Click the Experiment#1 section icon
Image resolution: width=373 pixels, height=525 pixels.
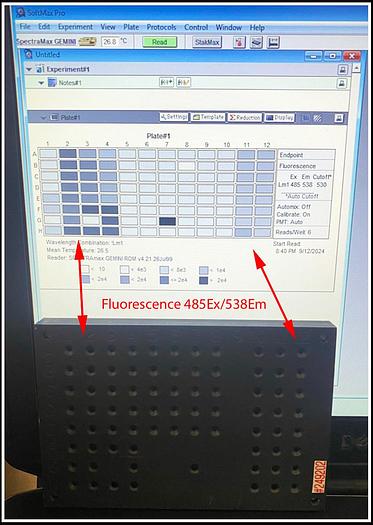coord(40,69)
